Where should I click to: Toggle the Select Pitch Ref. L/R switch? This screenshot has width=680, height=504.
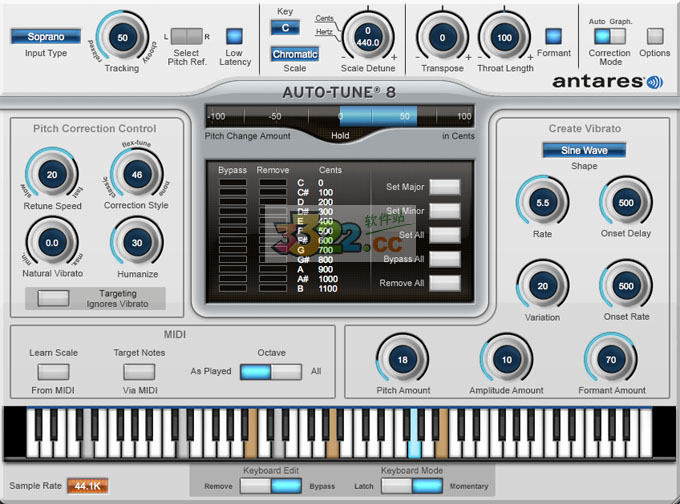186,36
